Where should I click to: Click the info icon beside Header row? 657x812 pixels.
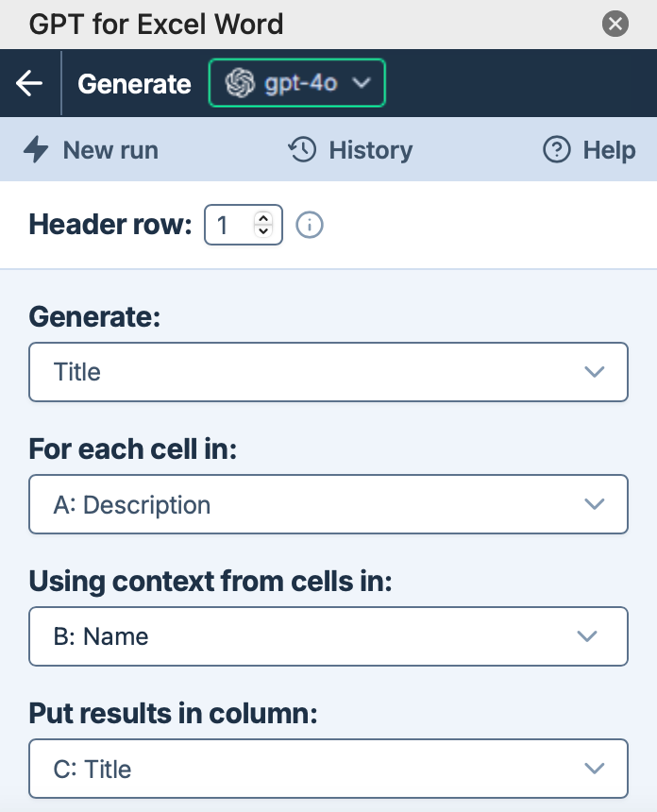pyautogui.click(x=312, y=225)
